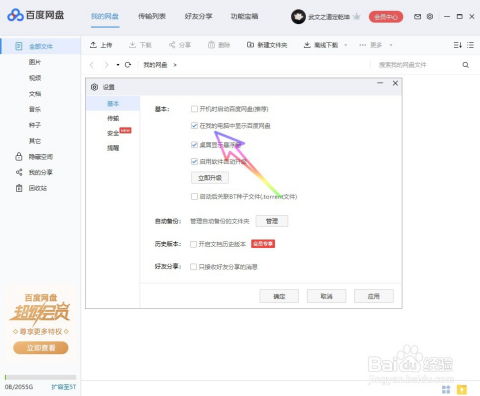The height and width of the screenshot is (396, 480).
Task: Click the 设置 dialog gear icon
Action: click(94, 87)
